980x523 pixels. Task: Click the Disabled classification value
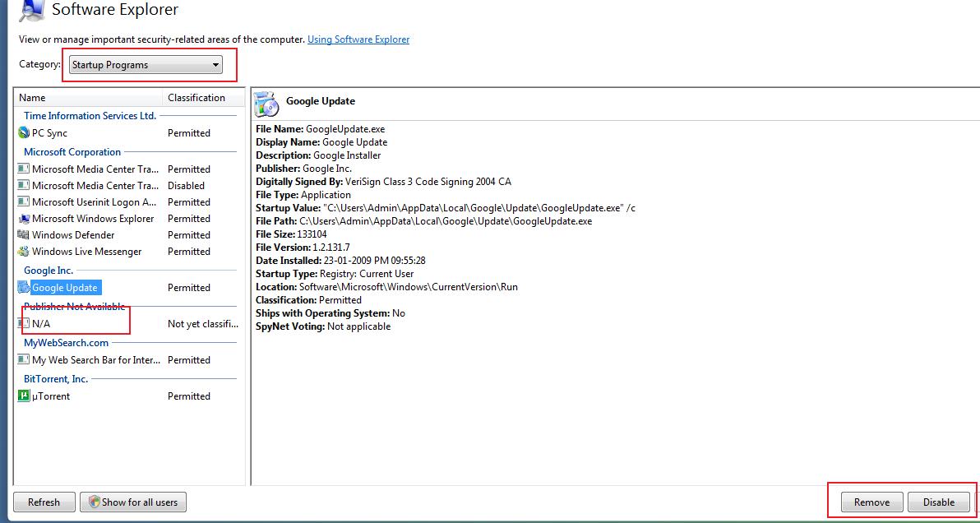[186, 186]
